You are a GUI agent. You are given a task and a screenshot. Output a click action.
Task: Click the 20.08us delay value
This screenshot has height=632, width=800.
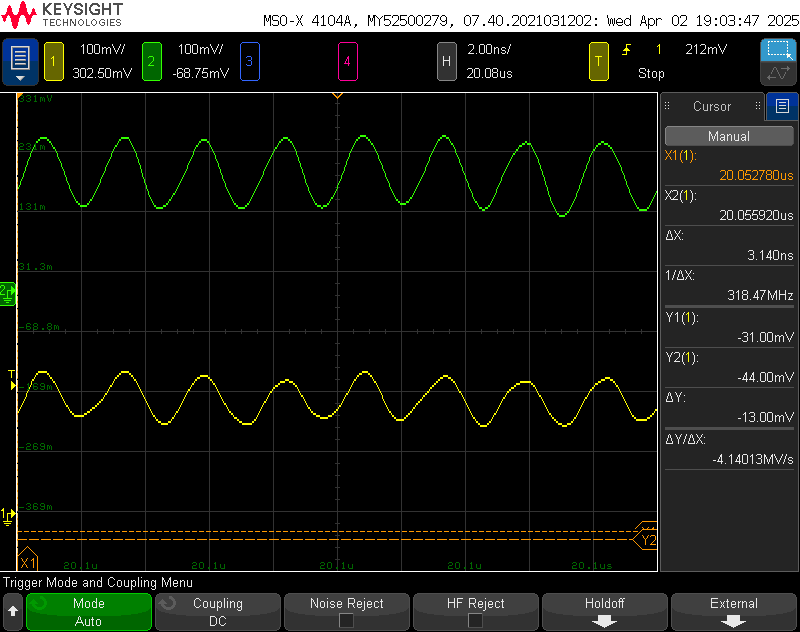coord(489,73)
